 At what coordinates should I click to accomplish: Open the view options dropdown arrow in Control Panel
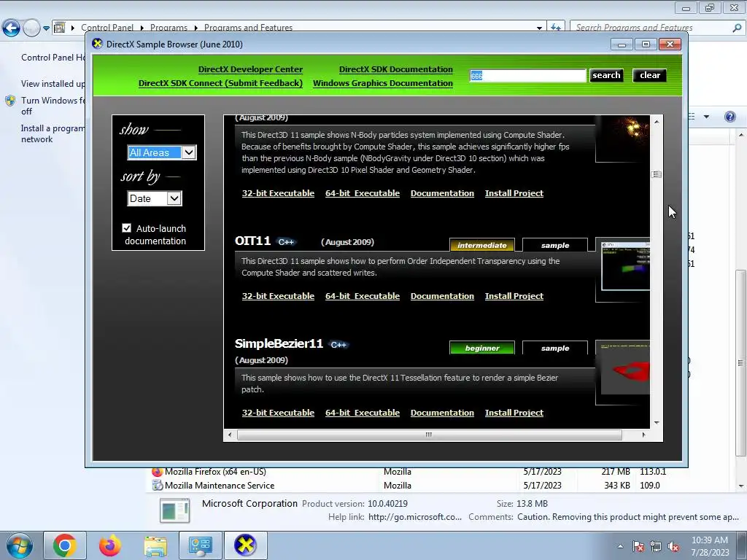tap(706, 117)
